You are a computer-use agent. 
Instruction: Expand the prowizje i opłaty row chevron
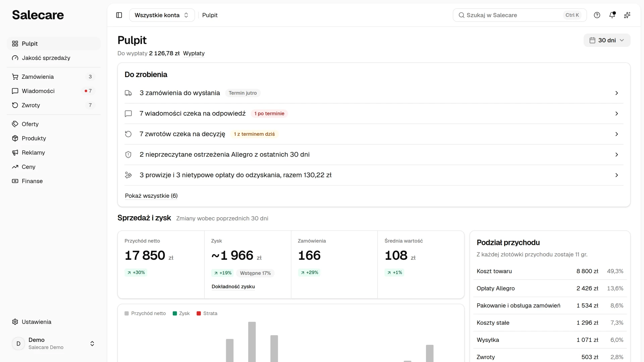coord(616,175)
